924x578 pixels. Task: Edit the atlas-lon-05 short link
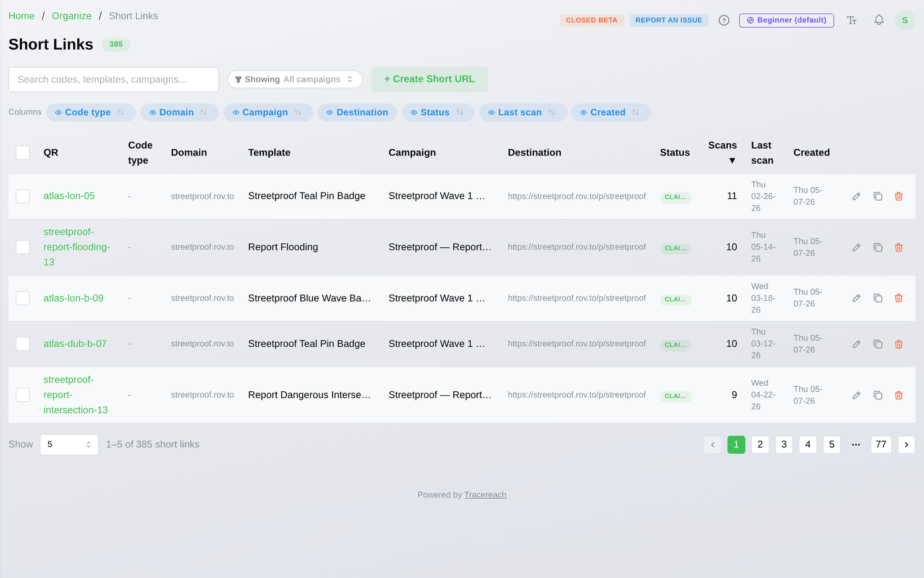[856, 197]
